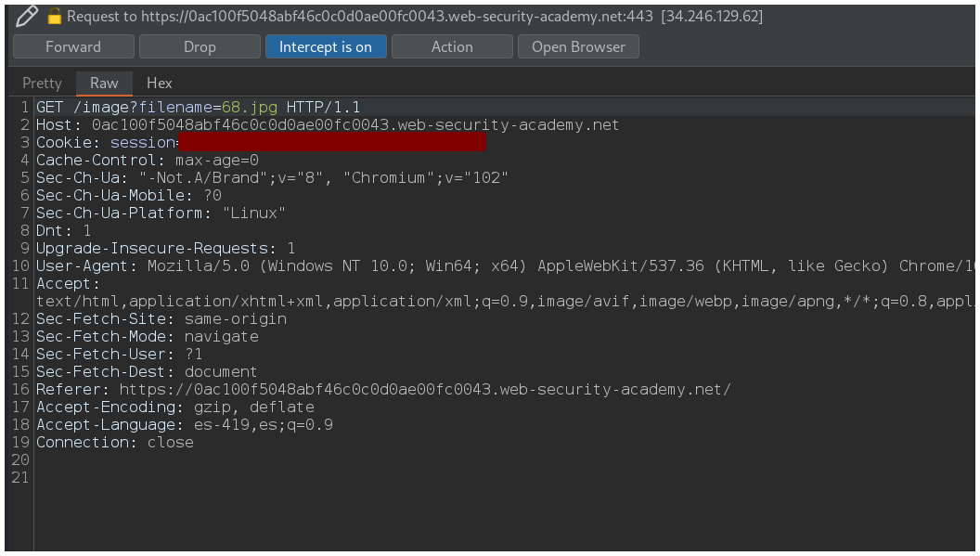This screenshot has height=556, width=980.
Task: Click the yellow padlock HTTPS icon
Action: click(x=54, y=16)
